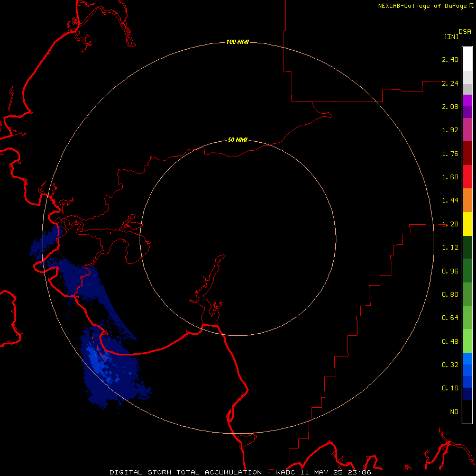The height and width of the screenshot is (476, 476).
Task: Click the [IN] units label
Action: tap(451, 36)
